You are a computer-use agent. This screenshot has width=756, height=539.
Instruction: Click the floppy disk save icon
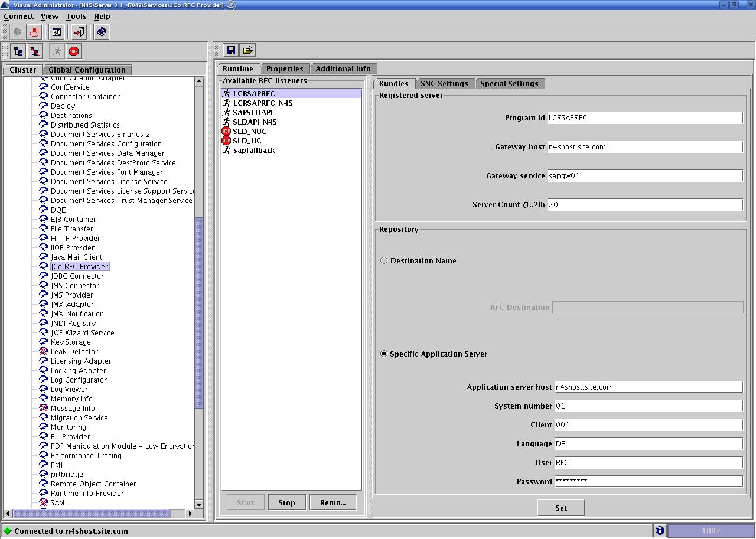click(230, 50)
